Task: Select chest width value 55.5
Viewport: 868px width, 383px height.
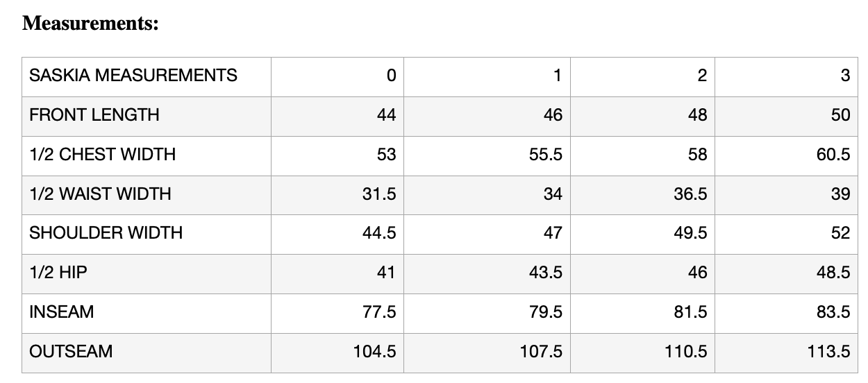Action: [x=545, y=155]
